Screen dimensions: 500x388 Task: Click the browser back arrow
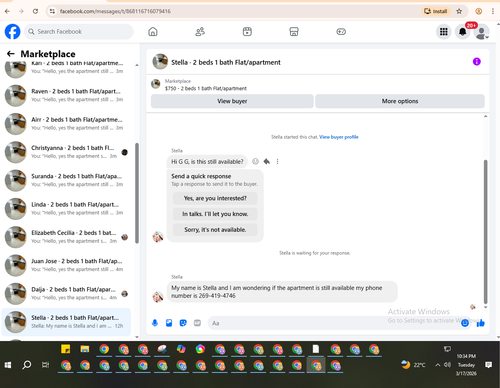pyautogui.click(x=7, y=11)
